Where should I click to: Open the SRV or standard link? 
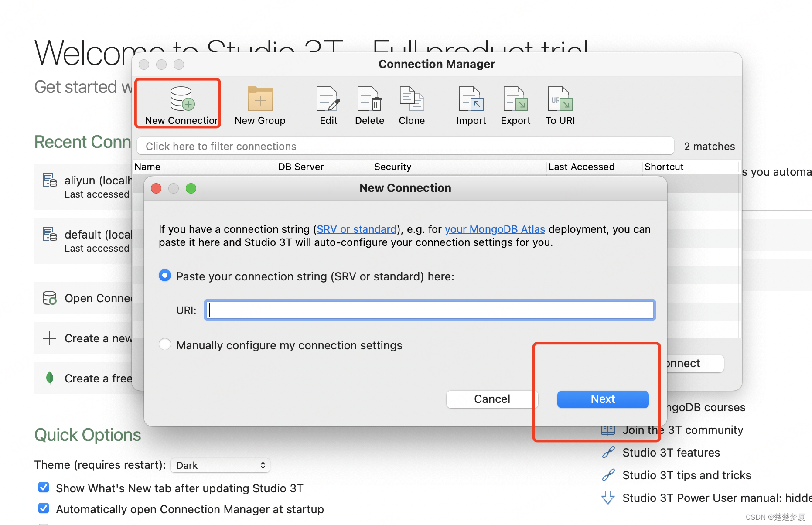pos(357,229)
